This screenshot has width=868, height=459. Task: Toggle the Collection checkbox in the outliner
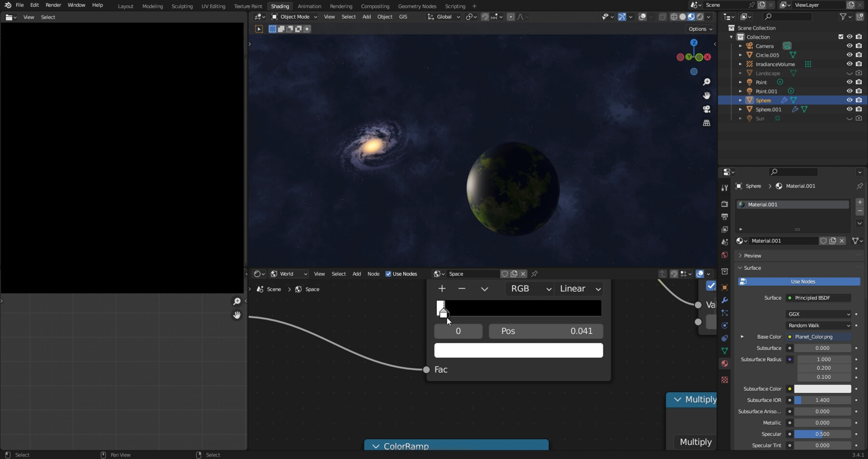(841, 37)
